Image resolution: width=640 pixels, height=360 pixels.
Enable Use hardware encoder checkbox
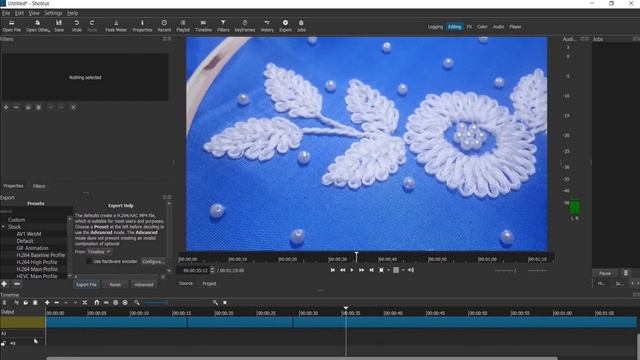point(89,261)
